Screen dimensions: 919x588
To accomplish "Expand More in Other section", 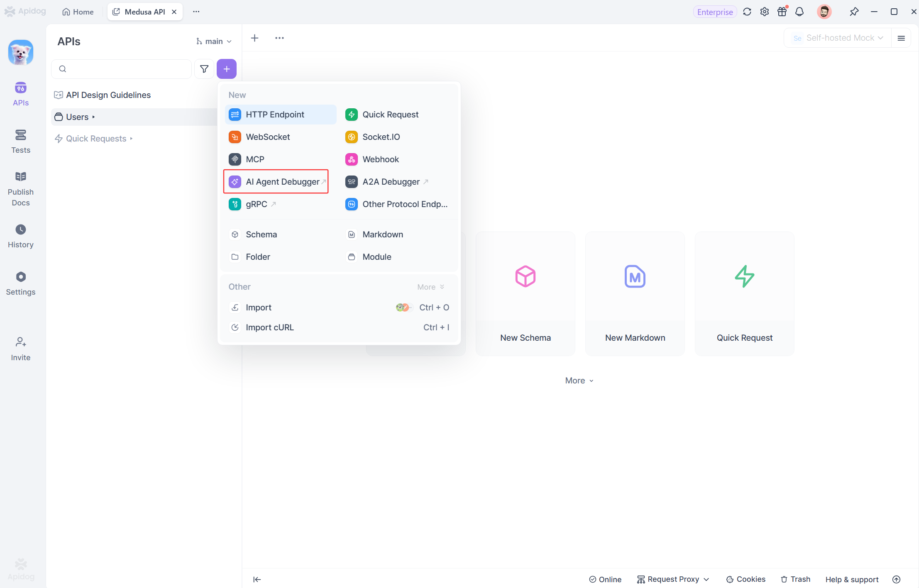I will click(x=430, y=287).
